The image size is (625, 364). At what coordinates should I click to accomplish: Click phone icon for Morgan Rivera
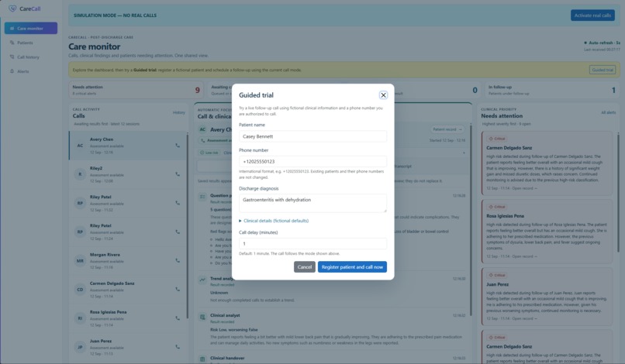(178, 260)
